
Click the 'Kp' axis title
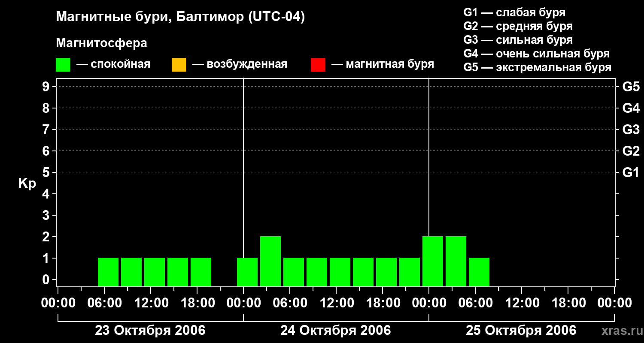coord(27,184)
